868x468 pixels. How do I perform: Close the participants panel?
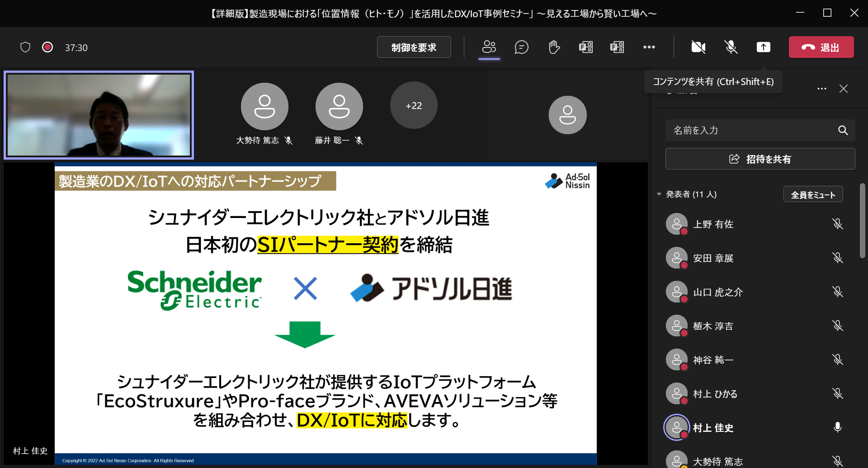844,89
